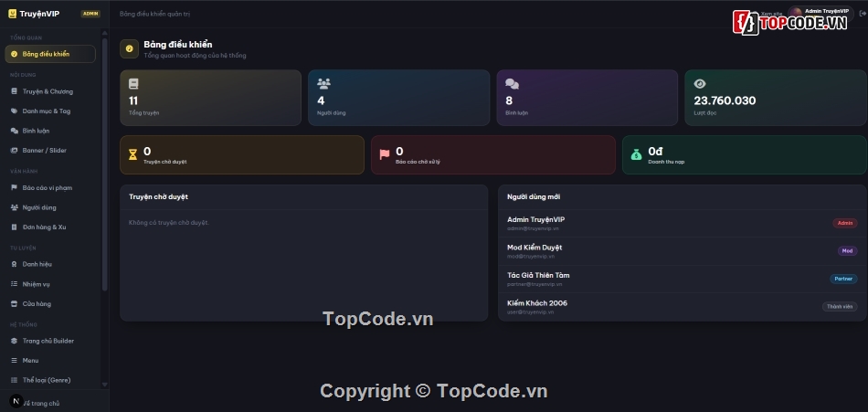Click the breadcrumb Bảng điều khiển quản trị
The image size is (868, 412).
pyautogui.click(x=154, y=14)
